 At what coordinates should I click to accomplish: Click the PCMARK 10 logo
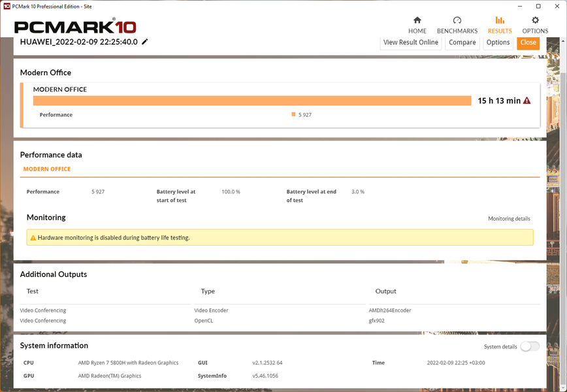point(75,27)
